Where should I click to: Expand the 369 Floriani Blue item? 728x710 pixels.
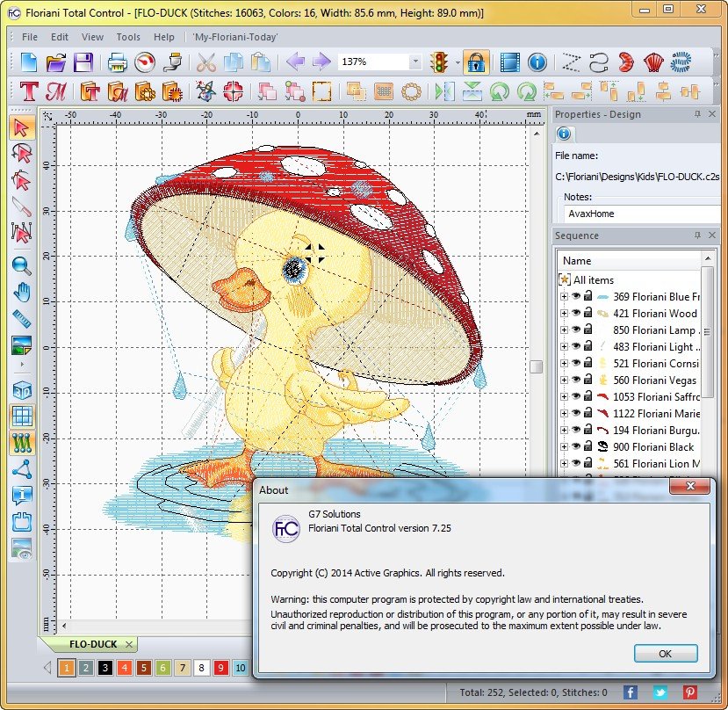[x=564, y=296]
